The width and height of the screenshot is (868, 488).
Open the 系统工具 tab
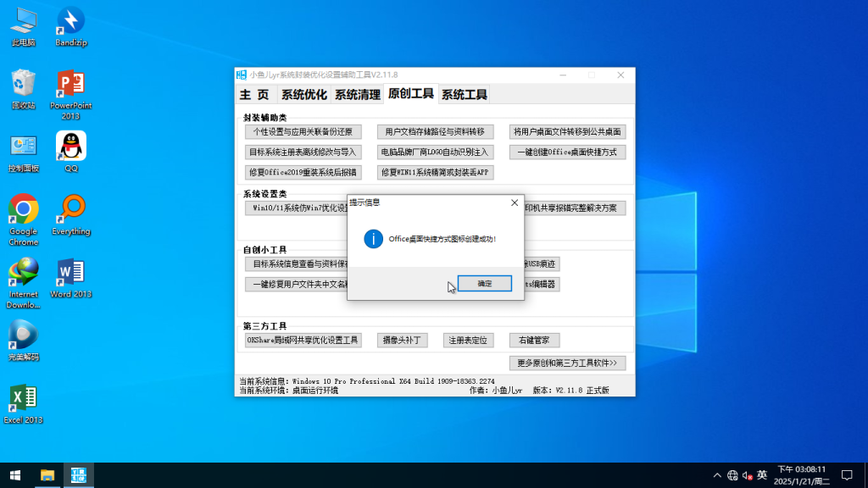click(x=464, y=95)
